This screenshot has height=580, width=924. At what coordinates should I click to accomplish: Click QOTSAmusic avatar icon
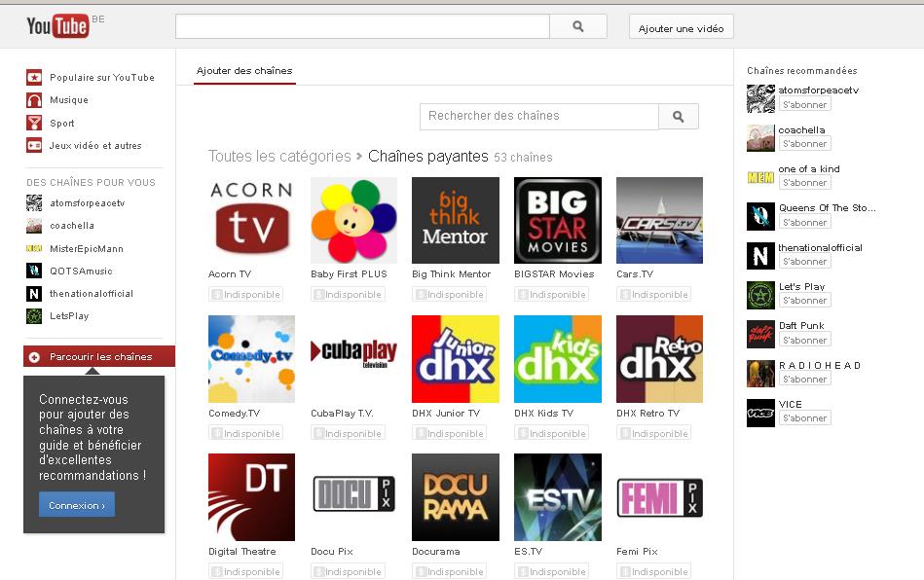point(34,271)
